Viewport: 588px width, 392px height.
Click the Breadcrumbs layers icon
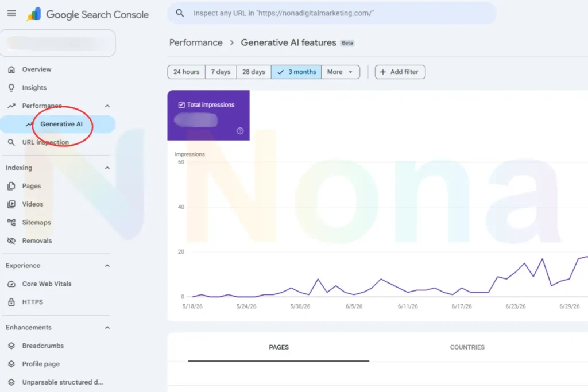tap(11, 346)
